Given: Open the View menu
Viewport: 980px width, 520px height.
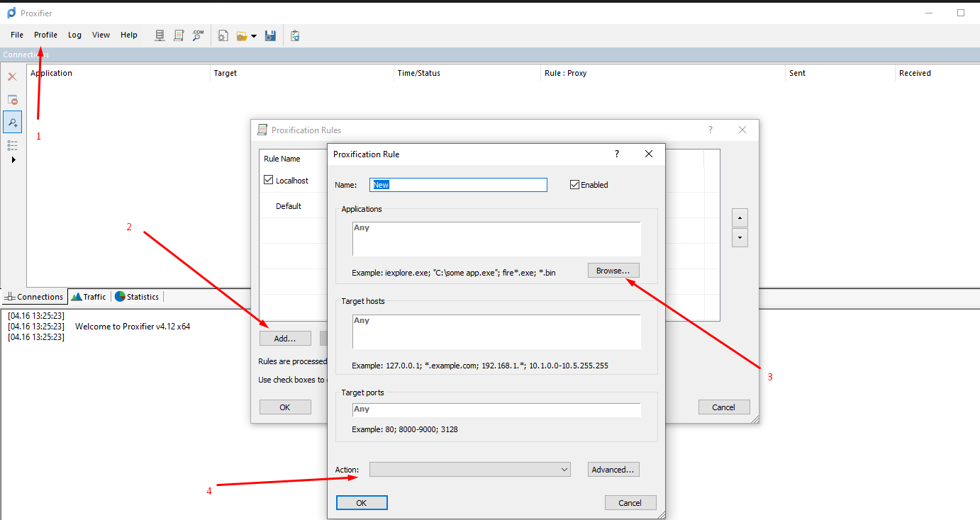Looking at the screenshot, I should pyautogui.click(x=101, y=35).
